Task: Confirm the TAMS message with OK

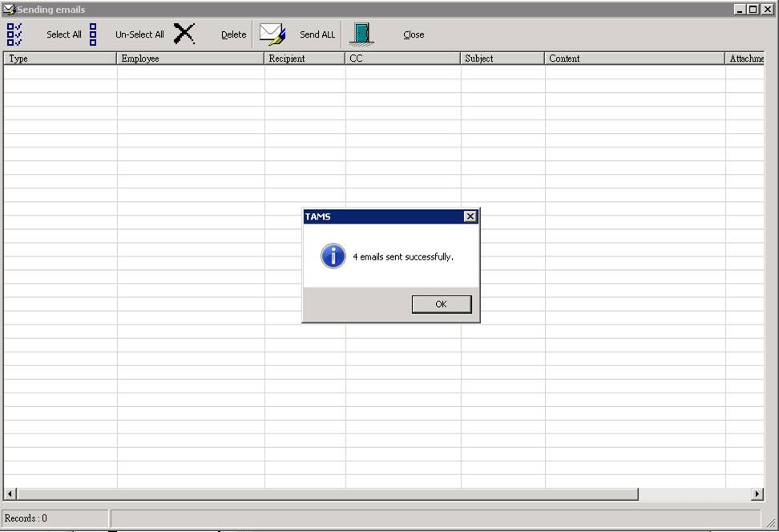Action: tap(441, 304)
